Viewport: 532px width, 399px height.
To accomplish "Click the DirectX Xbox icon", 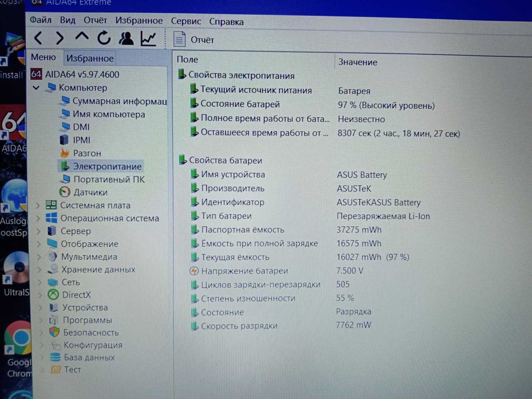I will pyautogui.click(x=53, y=295).
